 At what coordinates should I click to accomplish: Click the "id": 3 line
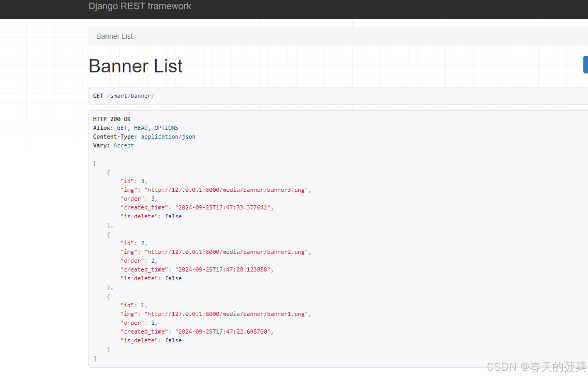(x=134, y=181)
